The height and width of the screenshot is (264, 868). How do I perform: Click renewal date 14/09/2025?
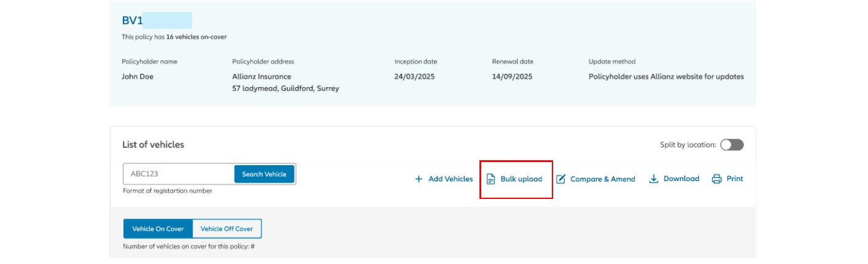512,77
